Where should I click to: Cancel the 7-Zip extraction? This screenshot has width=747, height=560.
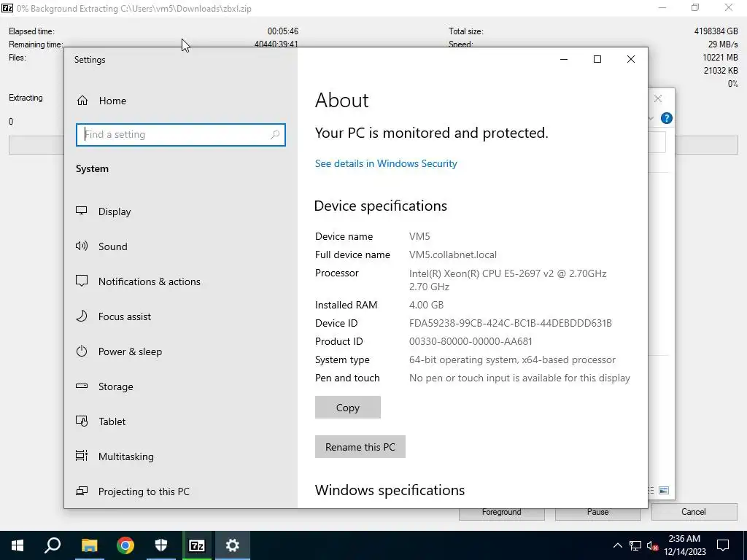pyautogui.click(x=694, y=512)
